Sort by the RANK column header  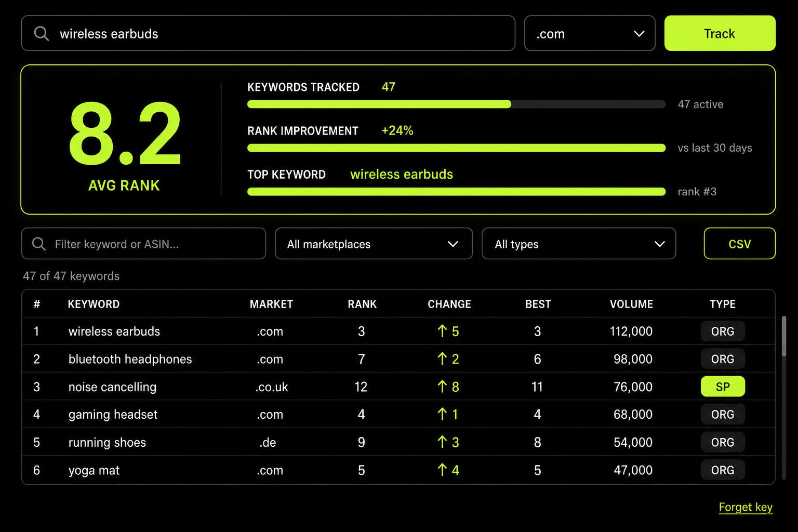(362, 304)
